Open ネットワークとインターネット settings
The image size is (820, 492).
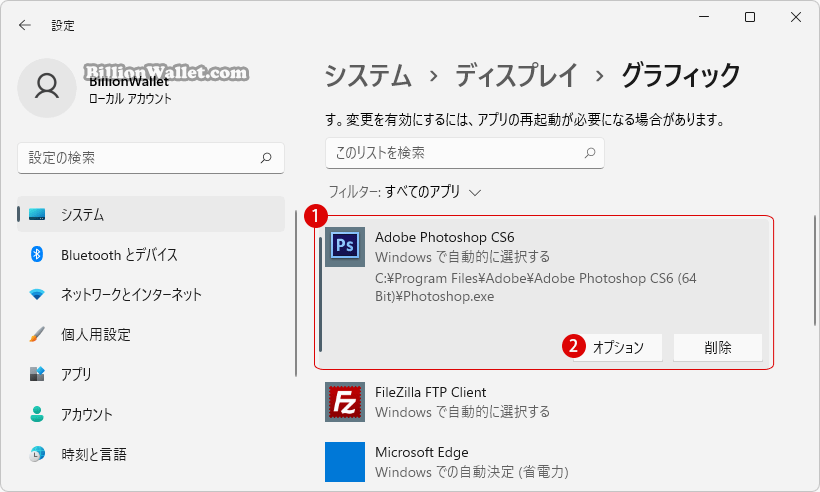tap(151, 294)
